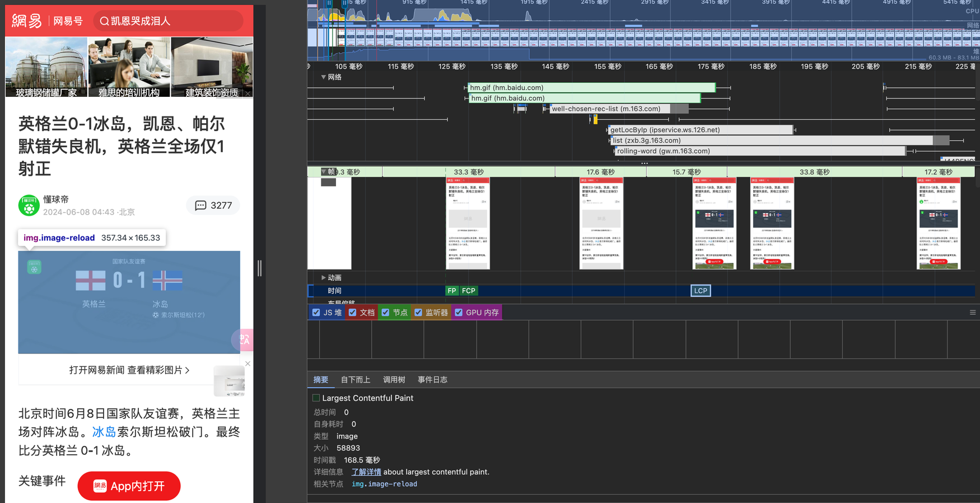Click the search magnifier icon in the header
This screenshot has height=503, width=980.
(x=104, y=21)
